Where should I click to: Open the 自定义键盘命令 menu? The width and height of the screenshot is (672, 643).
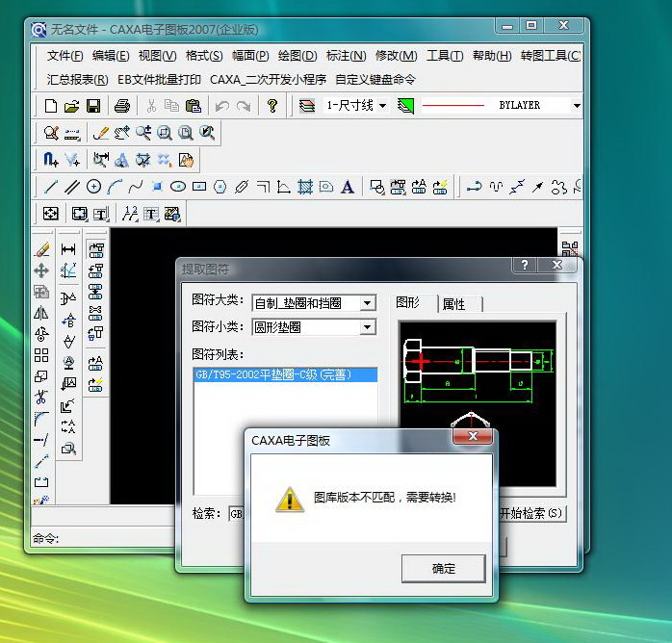[x=375, y=80]
